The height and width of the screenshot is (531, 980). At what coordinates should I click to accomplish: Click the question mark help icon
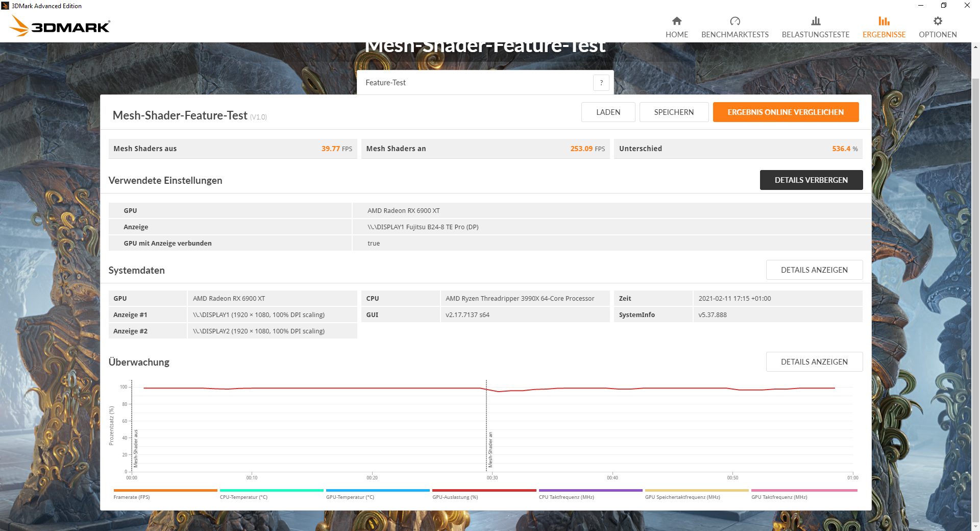click(601, 83)
